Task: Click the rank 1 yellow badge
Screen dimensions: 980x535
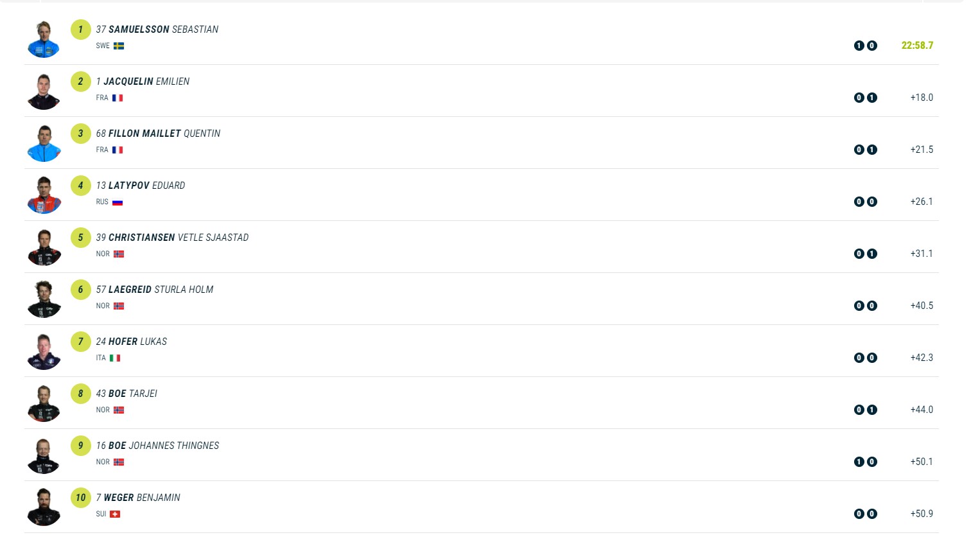Action: click(x=80, y=30)
